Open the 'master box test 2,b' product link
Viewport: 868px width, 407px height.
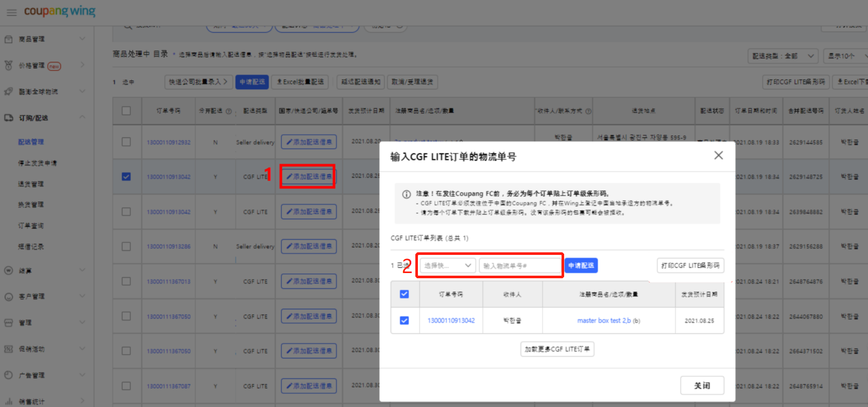[x=604, y=321]
